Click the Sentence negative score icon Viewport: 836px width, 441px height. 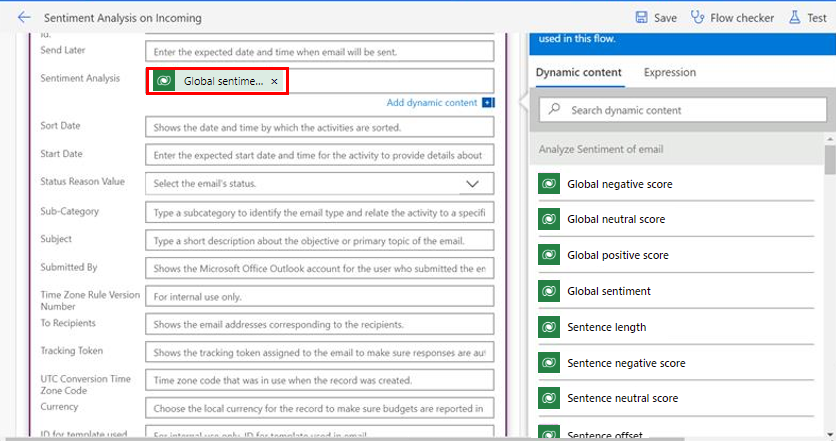point(549,363)
